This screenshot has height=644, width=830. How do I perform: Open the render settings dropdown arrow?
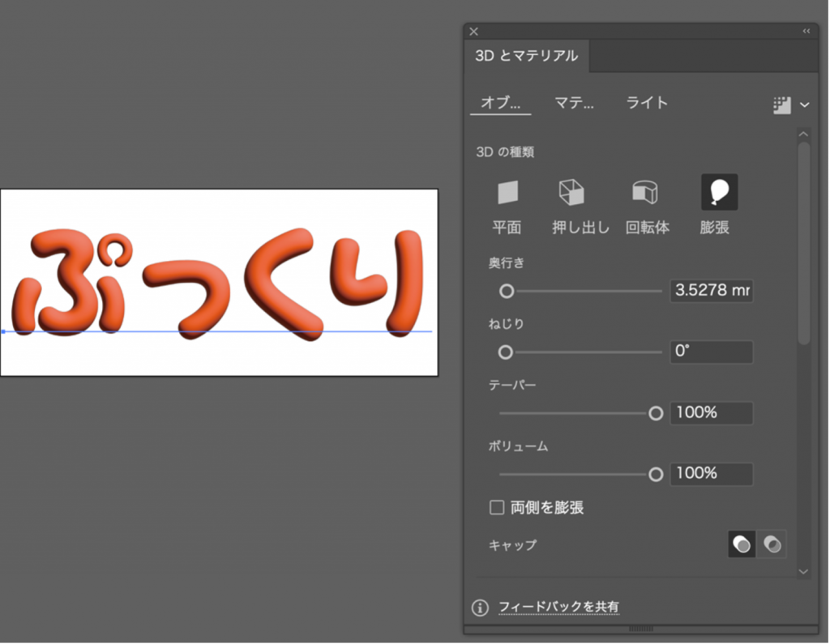(805, 104)
